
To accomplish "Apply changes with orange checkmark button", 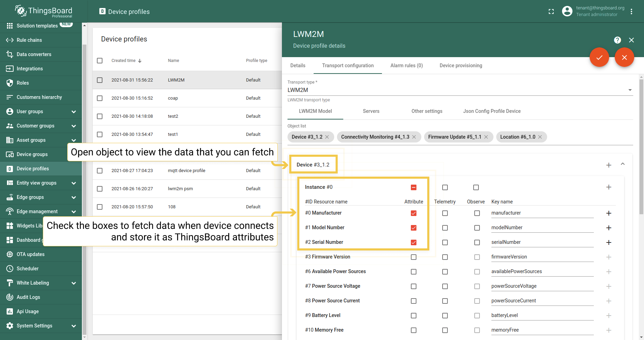I will pyautogui.click(x=599, y=57).
